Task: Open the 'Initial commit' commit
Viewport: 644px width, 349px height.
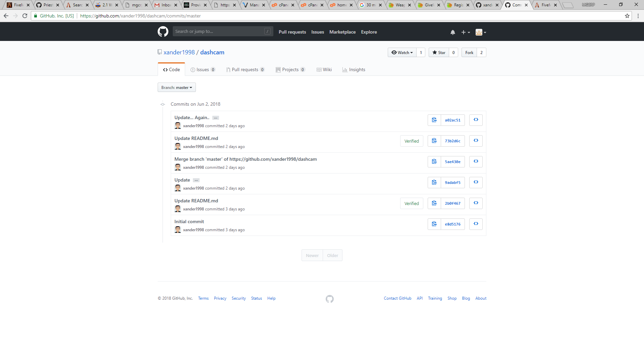Action: click(x=189, y=221)
